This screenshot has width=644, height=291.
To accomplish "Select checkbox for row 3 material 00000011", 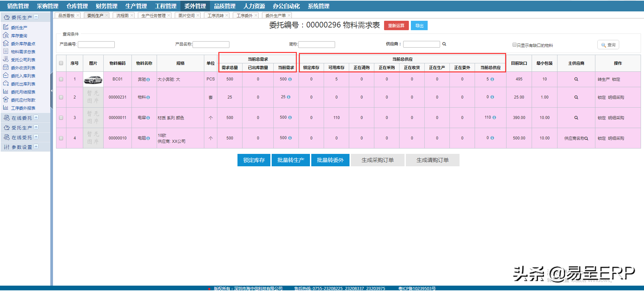I will pos(61,118).
